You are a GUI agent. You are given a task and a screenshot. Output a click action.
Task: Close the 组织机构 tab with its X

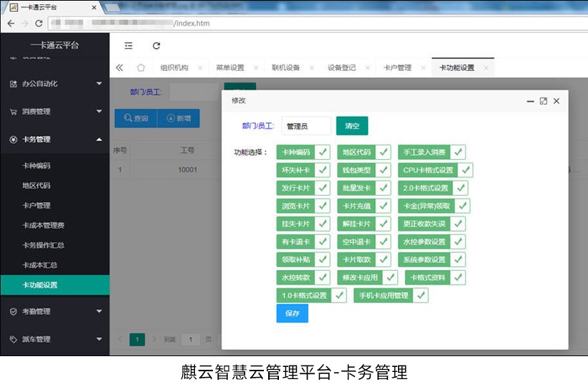tap(198, 68)
